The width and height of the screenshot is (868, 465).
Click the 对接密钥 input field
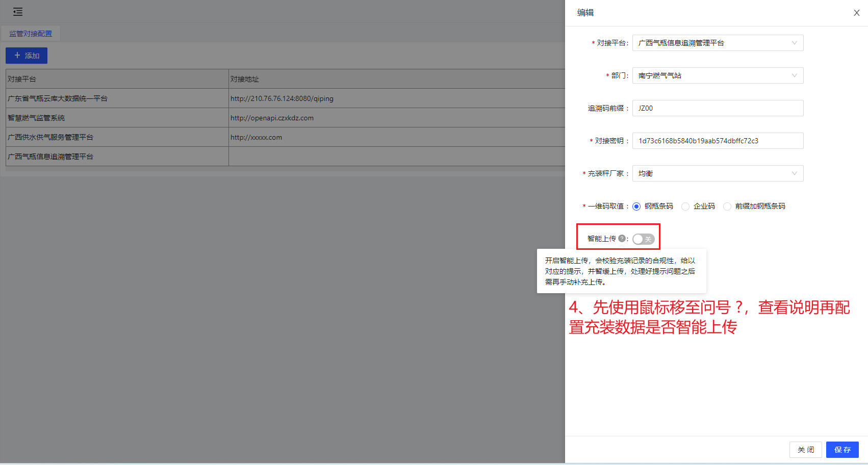tap(718, 141)
